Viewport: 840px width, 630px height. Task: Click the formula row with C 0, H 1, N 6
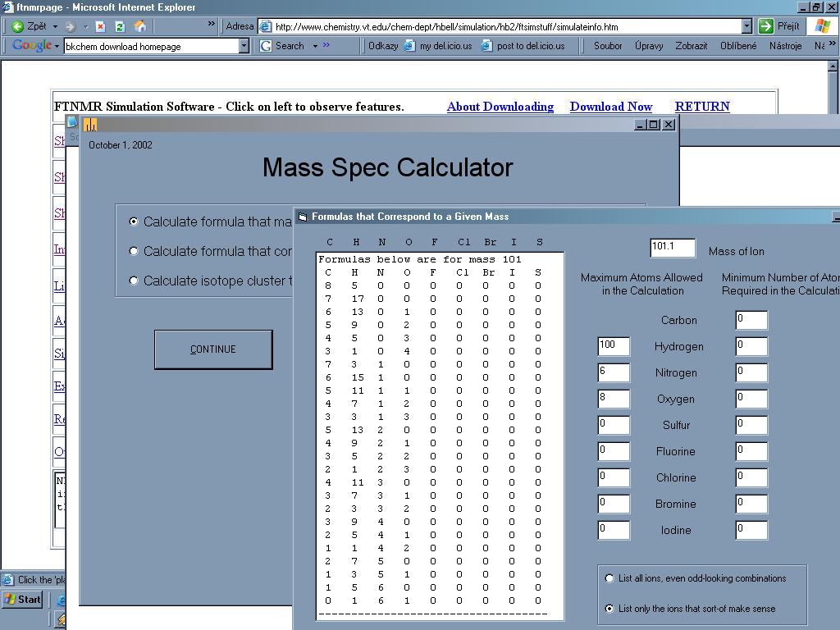point(433,601)
